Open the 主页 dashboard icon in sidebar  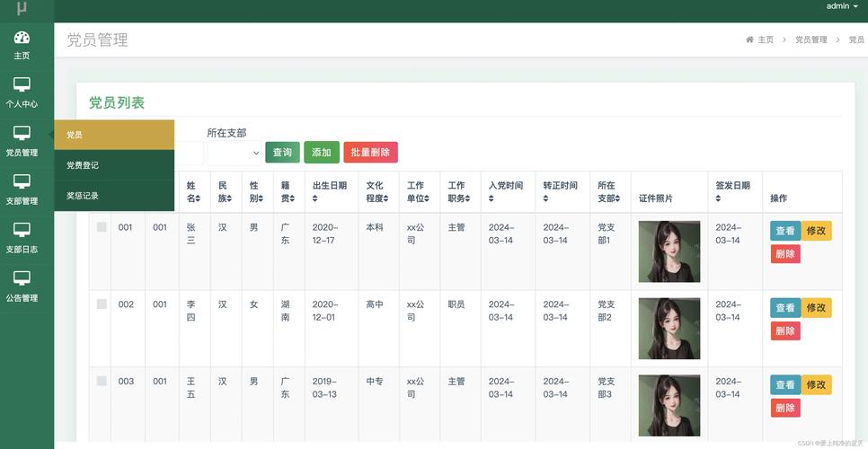coord(22,37)
